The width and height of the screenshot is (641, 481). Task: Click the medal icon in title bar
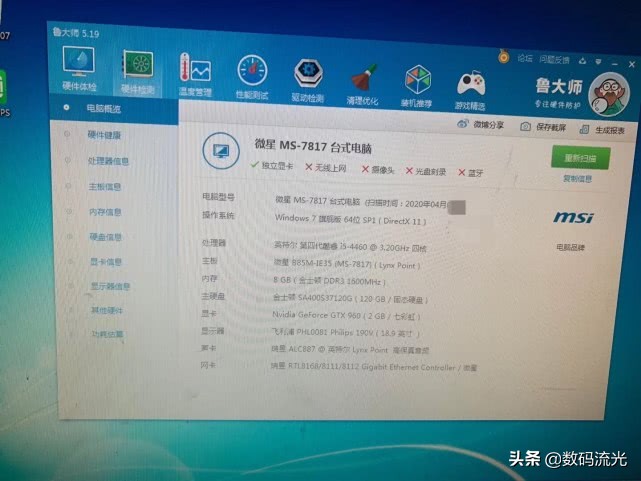click(x=504, y=56)
